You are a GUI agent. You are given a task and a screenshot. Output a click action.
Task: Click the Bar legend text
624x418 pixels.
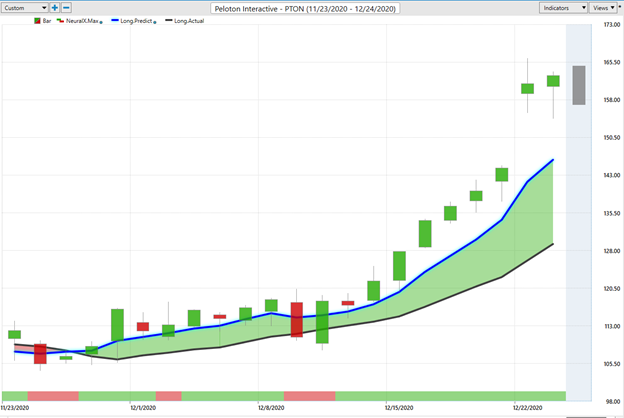pos(47,21)
